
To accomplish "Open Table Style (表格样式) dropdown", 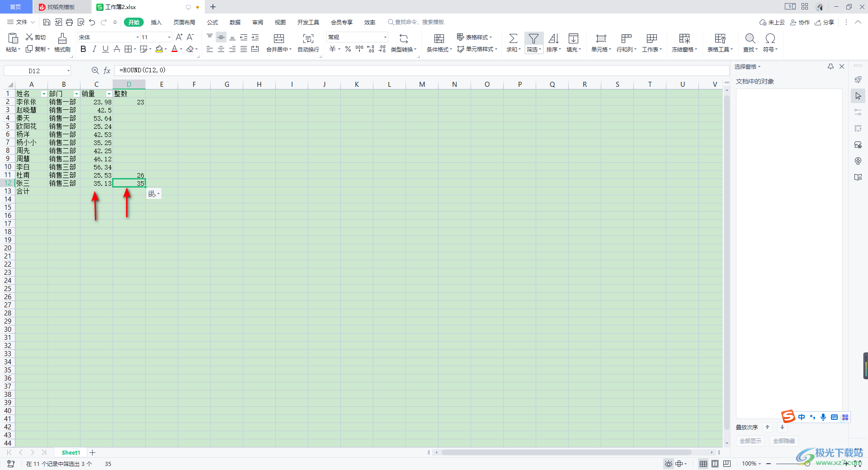I will pos(474,37).
